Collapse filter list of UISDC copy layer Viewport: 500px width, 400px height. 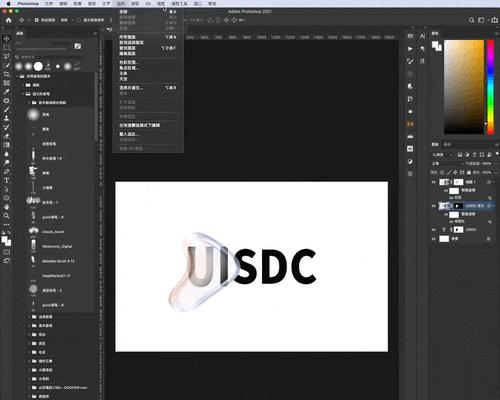pyautogui.click(x=493, y=206)
